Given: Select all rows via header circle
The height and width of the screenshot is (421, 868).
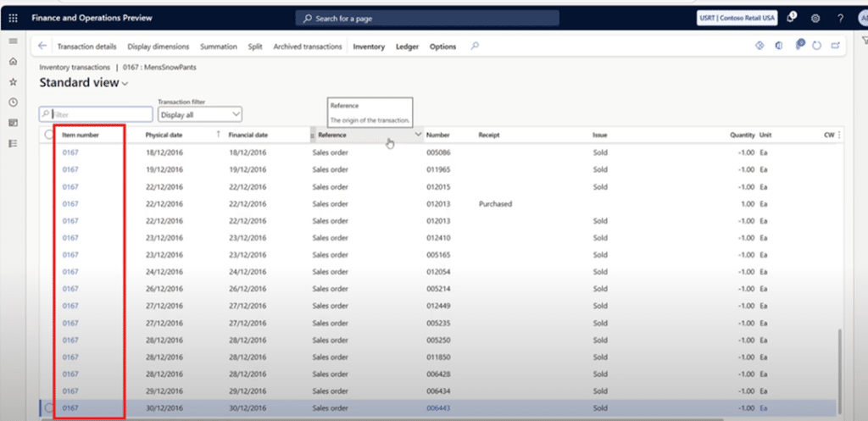Looking at the screenshot, I should 49,135.
